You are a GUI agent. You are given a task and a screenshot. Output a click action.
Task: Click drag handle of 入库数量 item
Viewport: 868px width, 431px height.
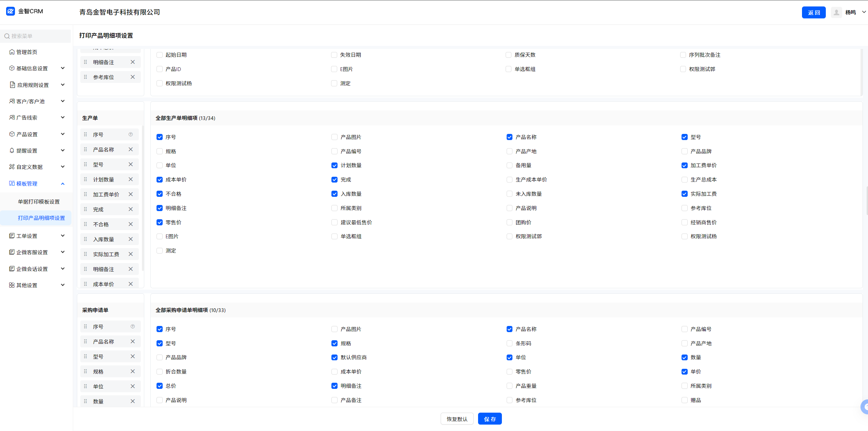tap(85, 239)
